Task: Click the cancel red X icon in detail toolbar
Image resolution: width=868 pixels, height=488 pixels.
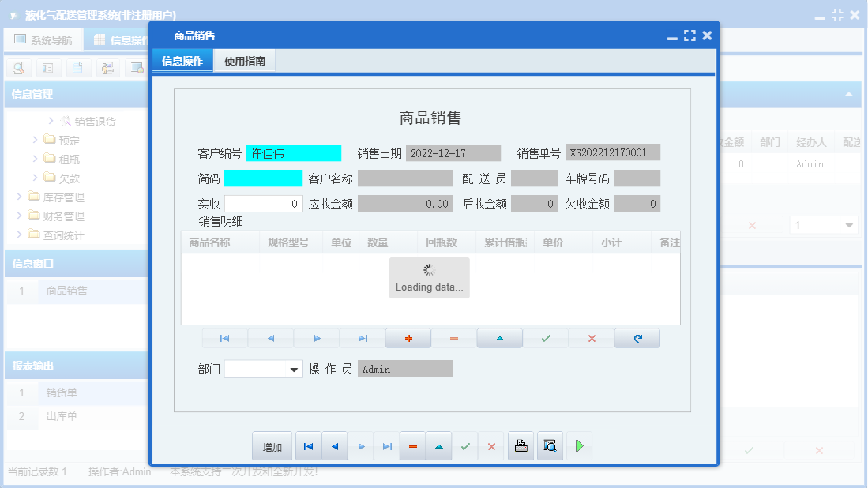Action: (x=591, y=338)
